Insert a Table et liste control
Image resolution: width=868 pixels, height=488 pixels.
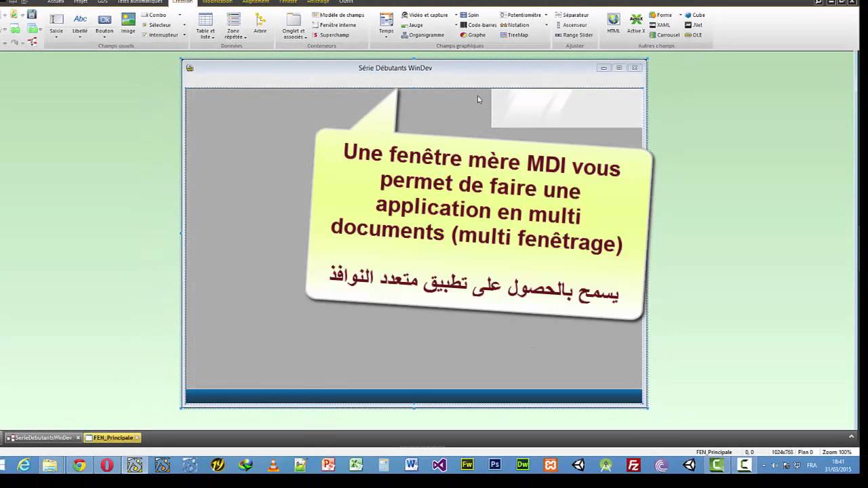point(205,26)
